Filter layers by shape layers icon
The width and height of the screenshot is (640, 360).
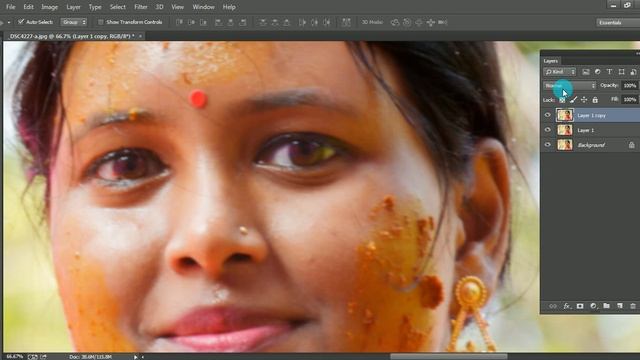coord(621,72)
